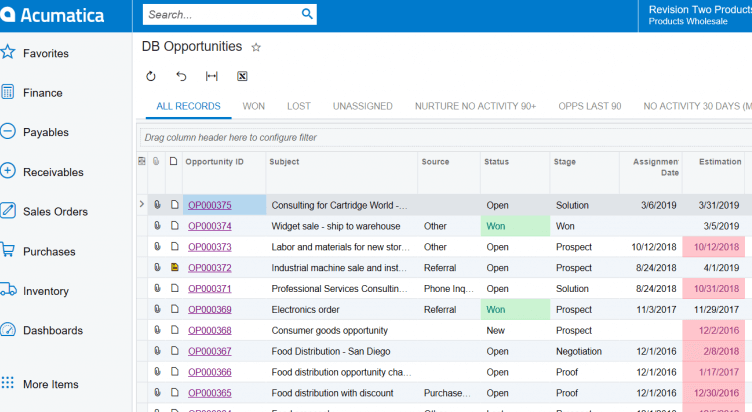
Task: Click the search magnifier icon
Action: (307, 14)
